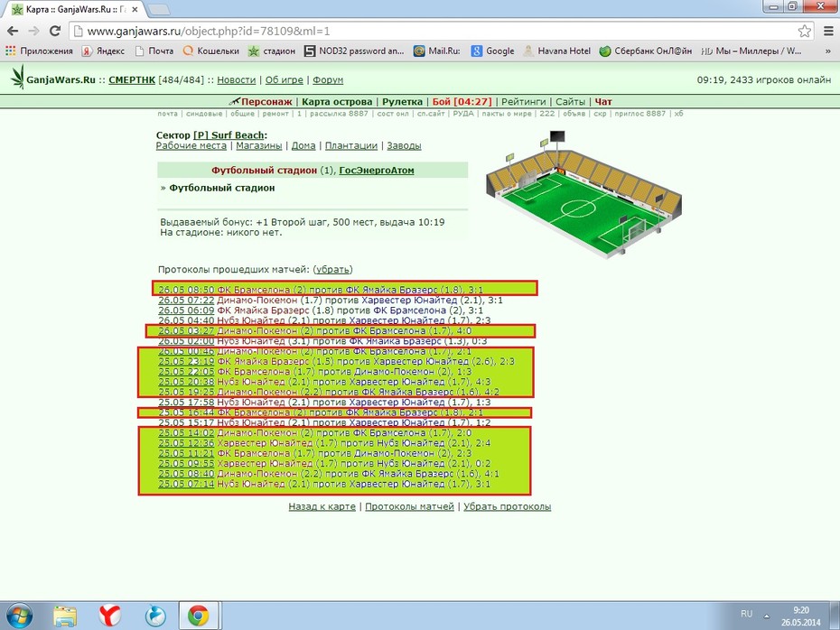
Task: Open the blue globe taskbar app
Action: click(155, 616)
